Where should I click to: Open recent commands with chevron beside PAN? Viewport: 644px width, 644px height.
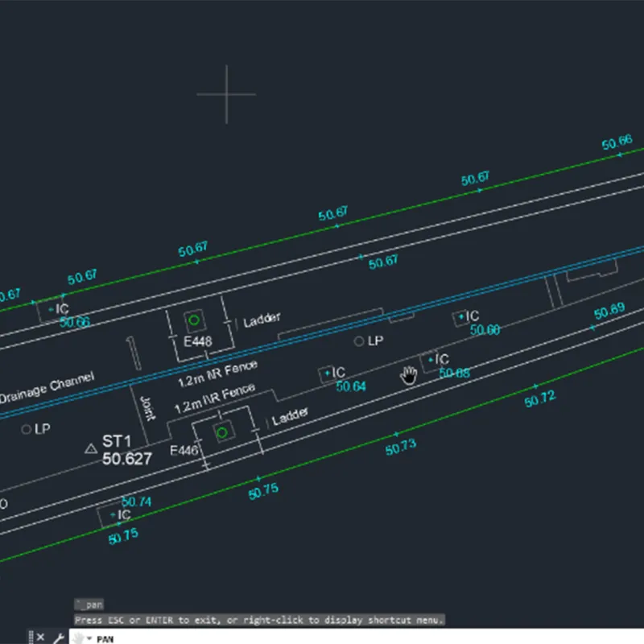(x=89, y=638)
